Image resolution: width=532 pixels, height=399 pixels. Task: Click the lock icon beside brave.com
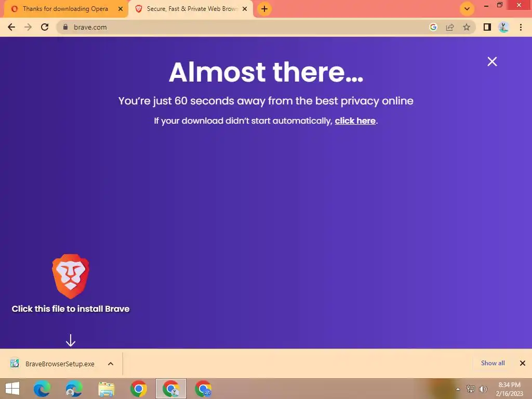[x=65, y=27]
